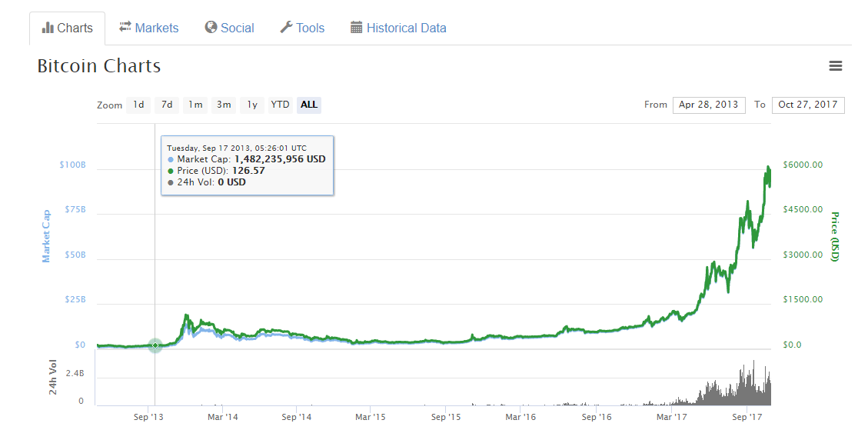The width and height of the screenshot is (868, 430).
Task: Set zoom range to 1m
Action: pos(195,105)
